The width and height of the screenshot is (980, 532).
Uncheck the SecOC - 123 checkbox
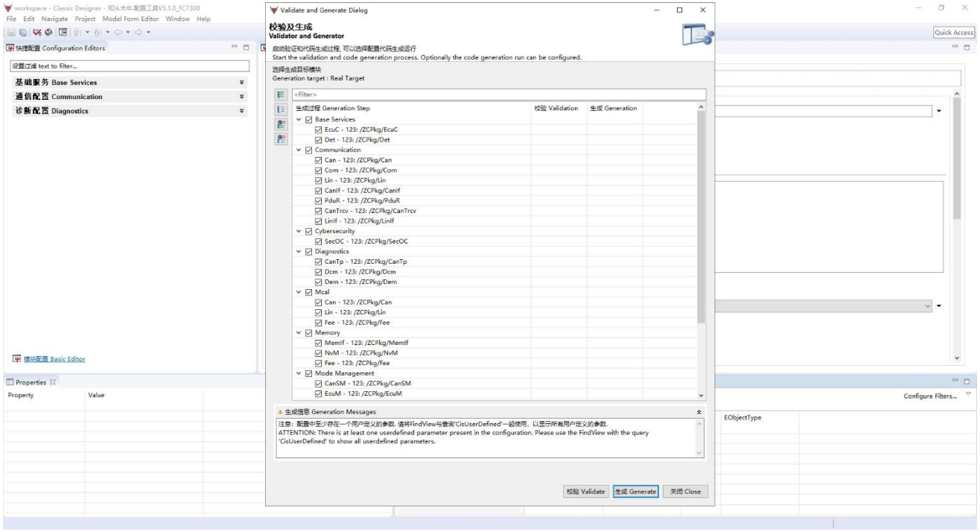319,241
